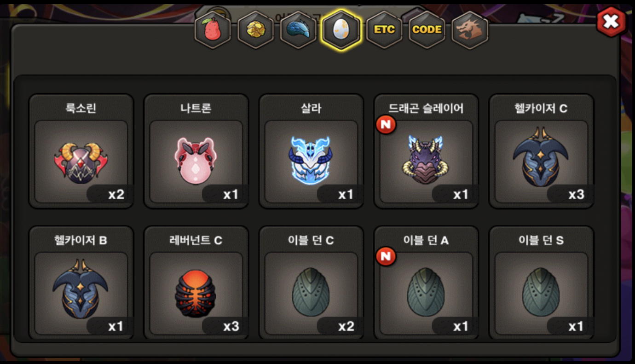The width and height of the screenshot is (635, 364).
Task: Choose the glowing blue 살라 egg
Action: 312,151
